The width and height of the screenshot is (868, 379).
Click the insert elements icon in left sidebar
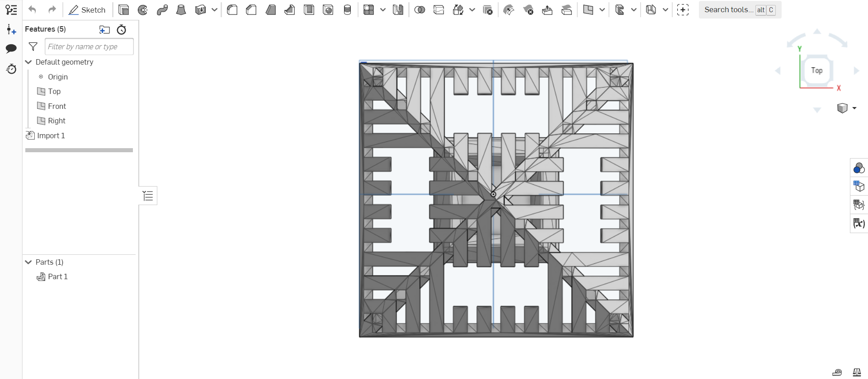point(11,29)
